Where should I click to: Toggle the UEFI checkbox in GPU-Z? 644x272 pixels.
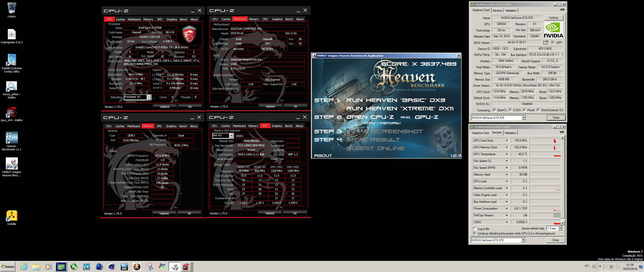553,42
